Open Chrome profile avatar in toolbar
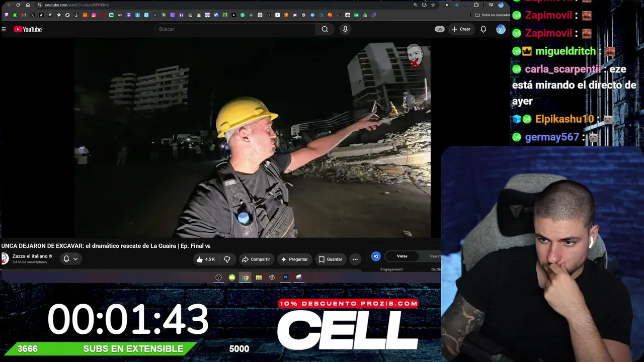The width and height of the screenshot is (644, 362). [x=501, y=5]
